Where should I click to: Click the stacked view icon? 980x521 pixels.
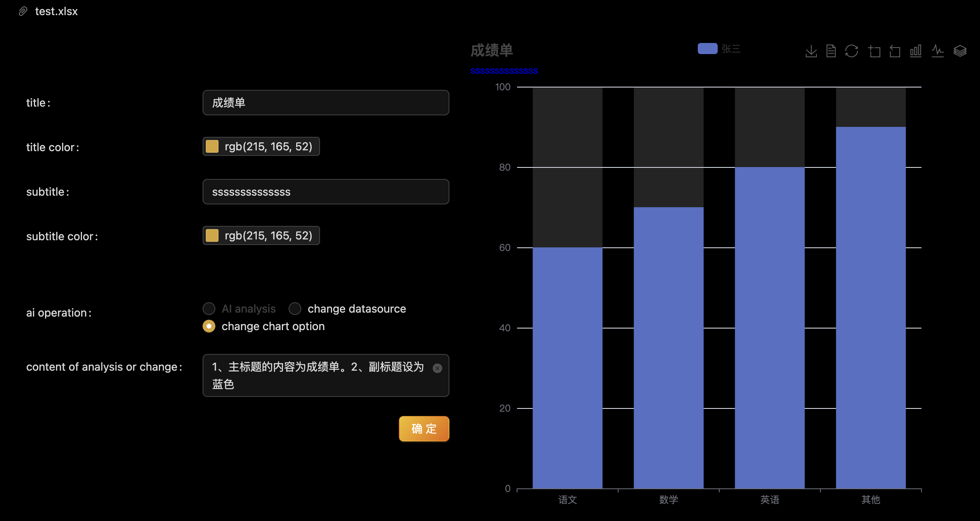tap(960, 51)
